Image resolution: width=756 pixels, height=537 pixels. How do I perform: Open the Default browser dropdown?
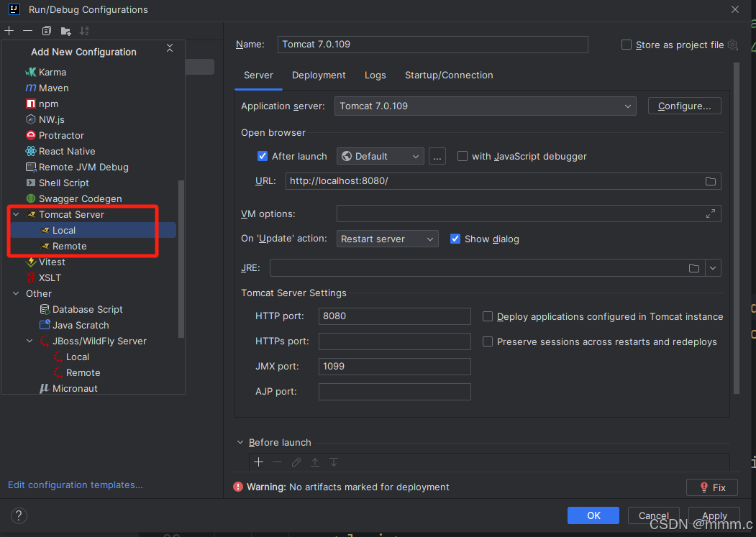pos(380,156)
